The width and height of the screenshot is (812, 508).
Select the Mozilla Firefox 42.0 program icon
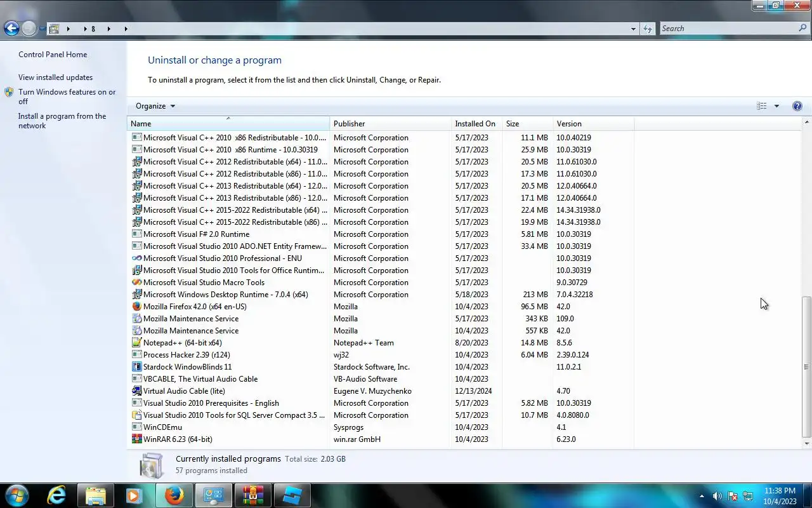[136, 306]
